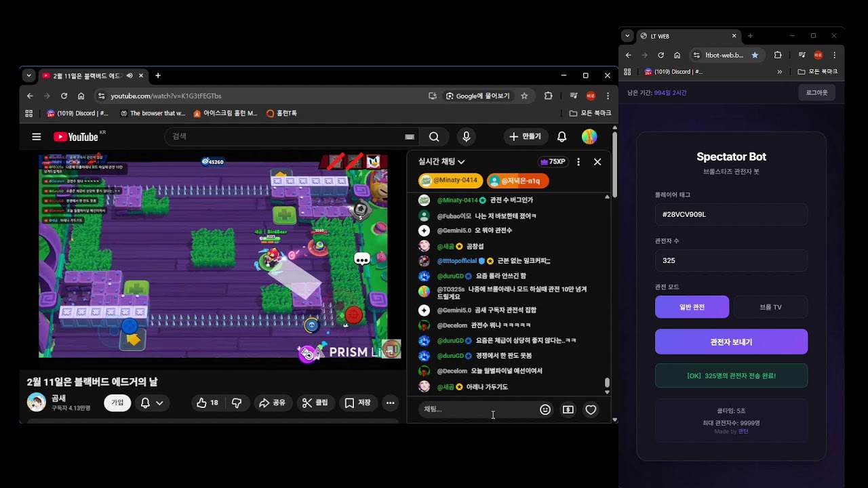
Task: Open Discord bookmark in LT WEB window
Action: [x=674, y=72]
